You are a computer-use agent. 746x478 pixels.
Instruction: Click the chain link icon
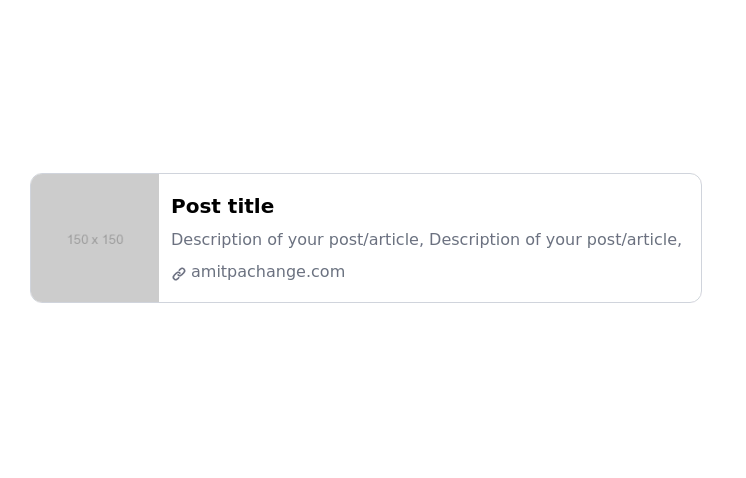[x=179, y=273]
